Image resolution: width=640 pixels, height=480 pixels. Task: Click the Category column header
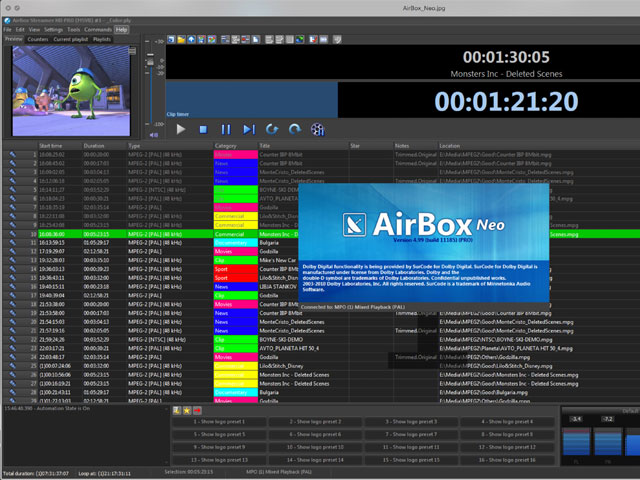[236, 146]
